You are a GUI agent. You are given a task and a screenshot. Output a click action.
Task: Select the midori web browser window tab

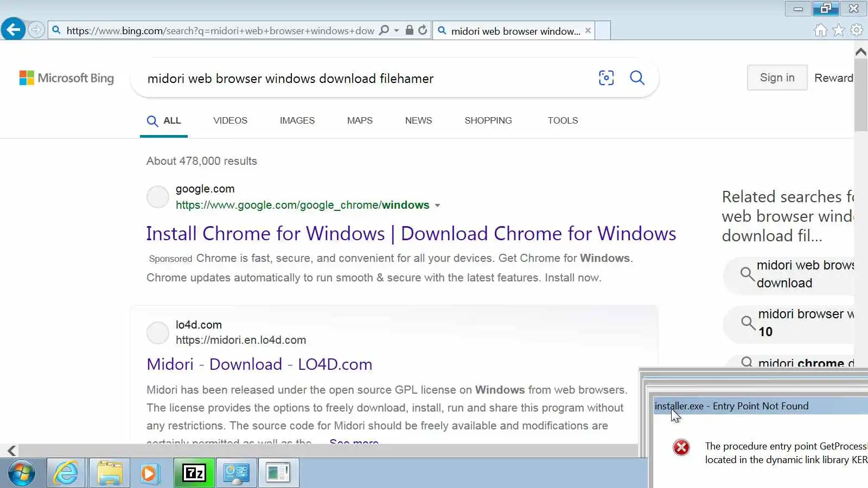(514, 31)
